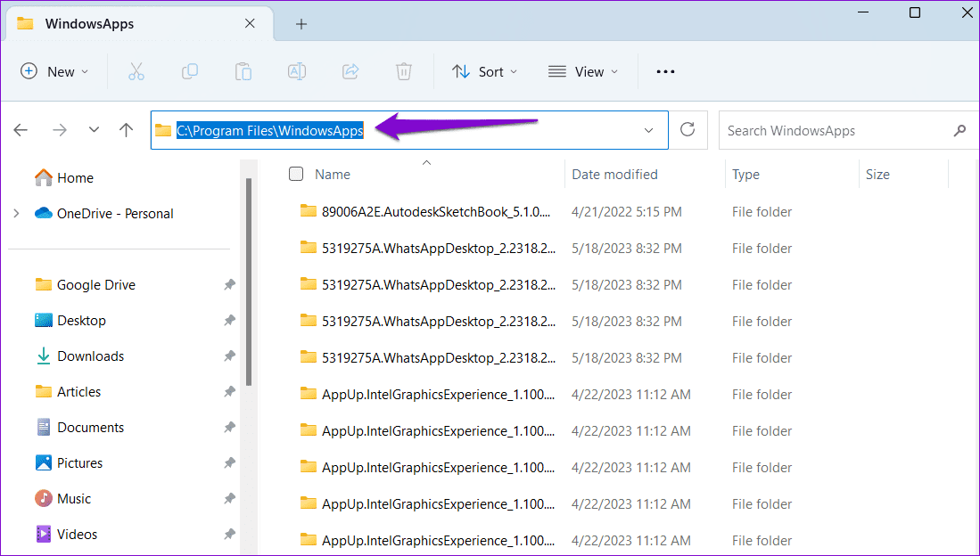Open the View layout dropdown
Viewport: 980px width, 556px height.
[x=583, y=72]
